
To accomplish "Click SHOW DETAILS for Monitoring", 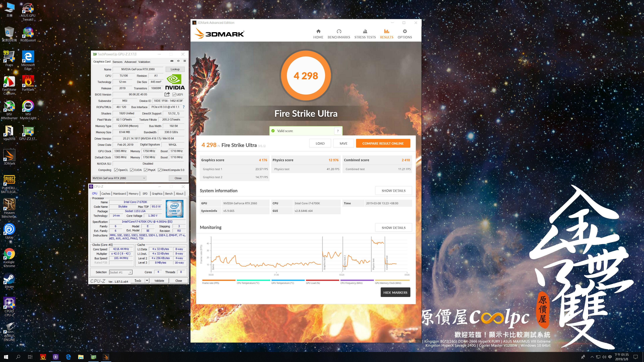I will pyautogui.click(x=393, y=228).
